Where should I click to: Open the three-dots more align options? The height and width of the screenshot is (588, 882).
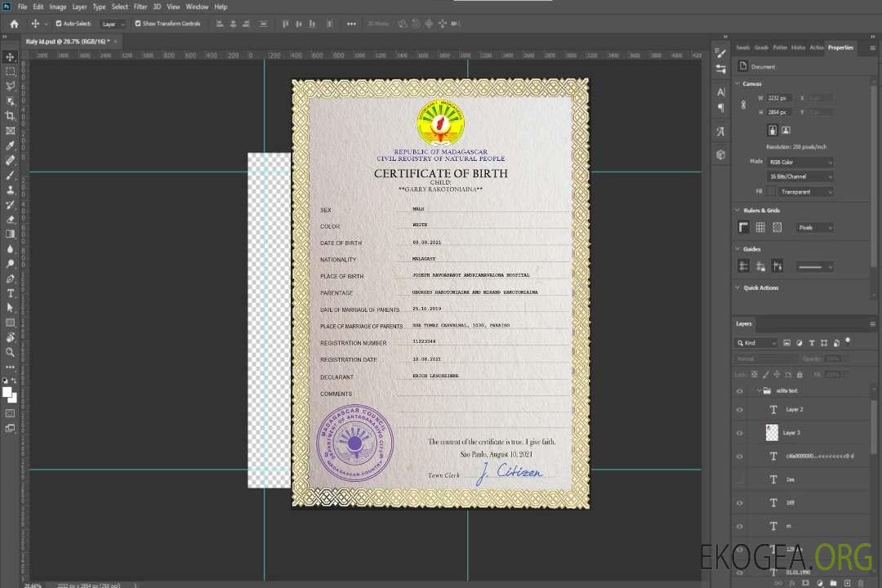click(351, 24)
